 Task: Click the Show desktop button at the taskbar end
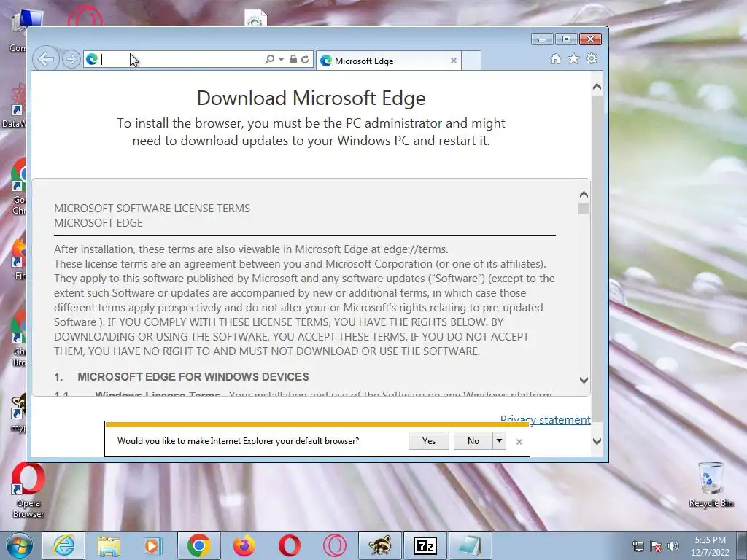coord(742,545)
